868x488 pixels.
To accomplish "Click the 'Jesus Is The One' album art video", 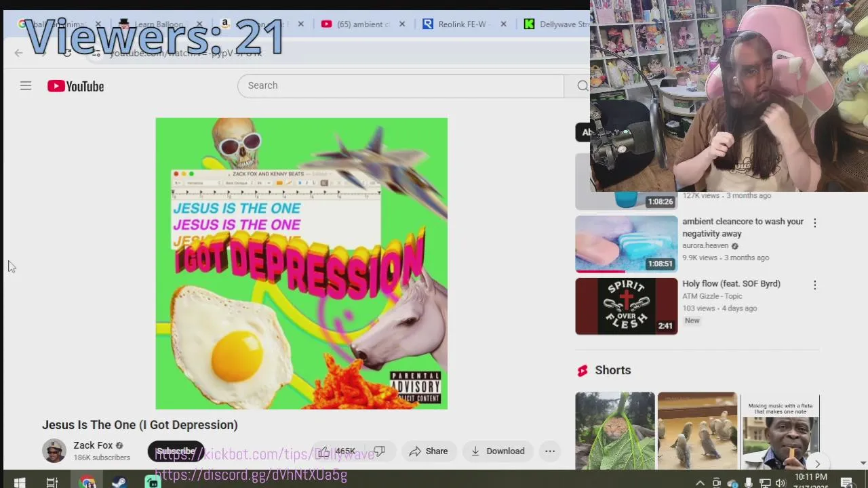I will tap(301, 264).
